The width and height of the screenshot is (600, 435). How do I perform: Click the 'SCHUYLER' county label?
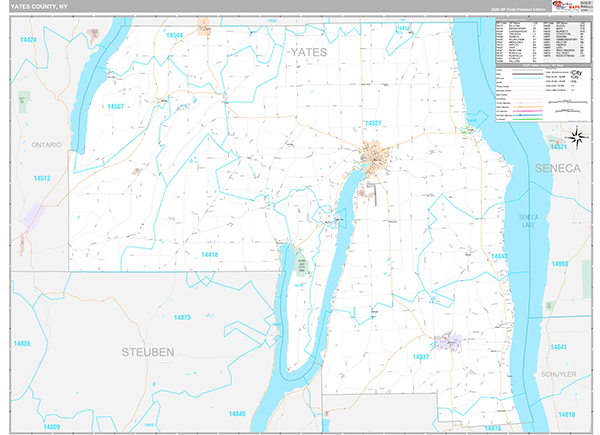[x=558, y=374]
